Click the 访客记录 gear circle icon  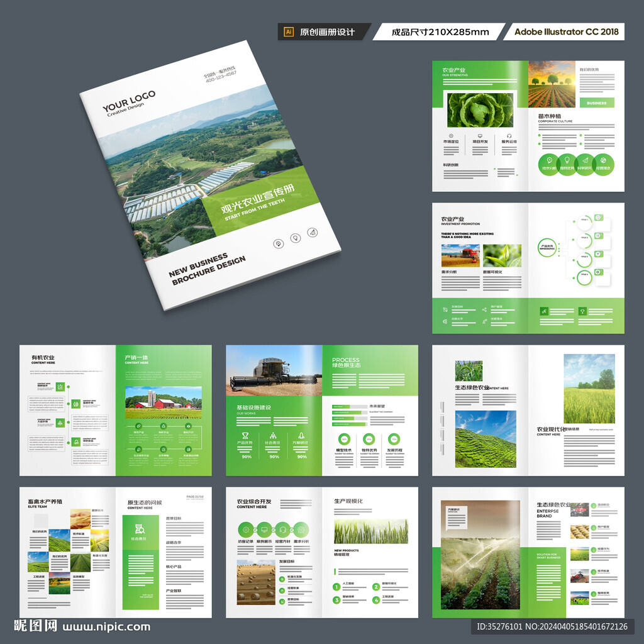click(246, 530)
